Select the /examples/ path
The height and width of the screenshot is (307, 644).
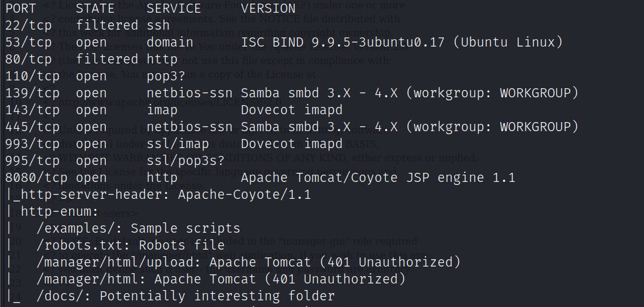tap(79, 228)
